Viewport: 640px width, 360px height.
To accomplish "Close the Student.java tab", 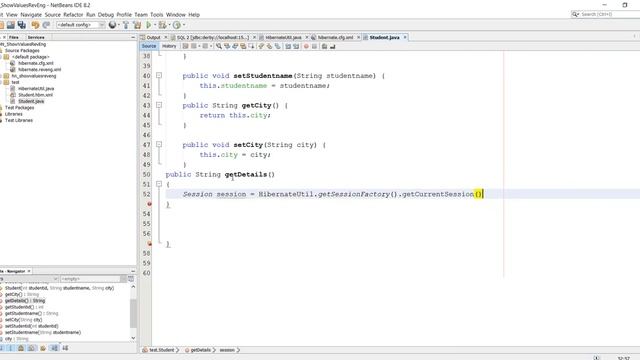I will tap(405, 37).
